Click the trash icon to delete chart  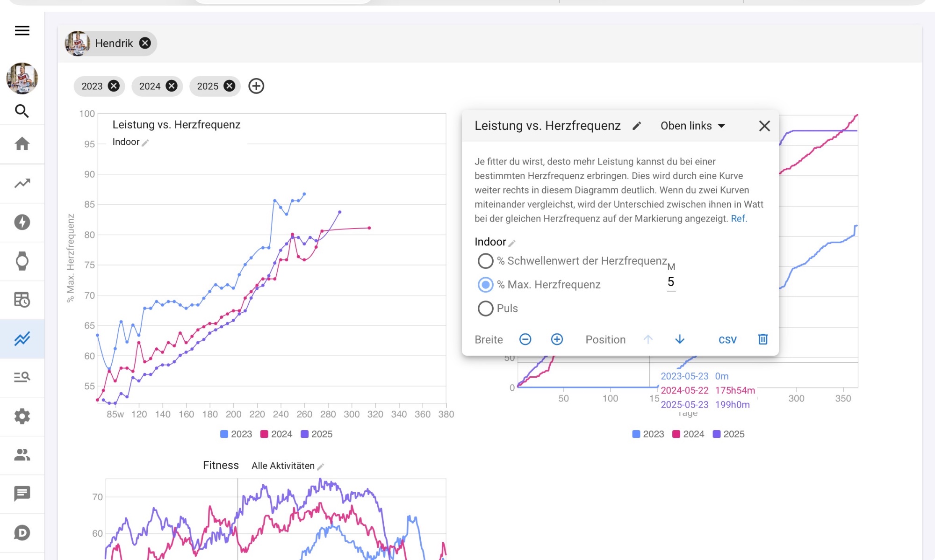[x=762, y=339]
